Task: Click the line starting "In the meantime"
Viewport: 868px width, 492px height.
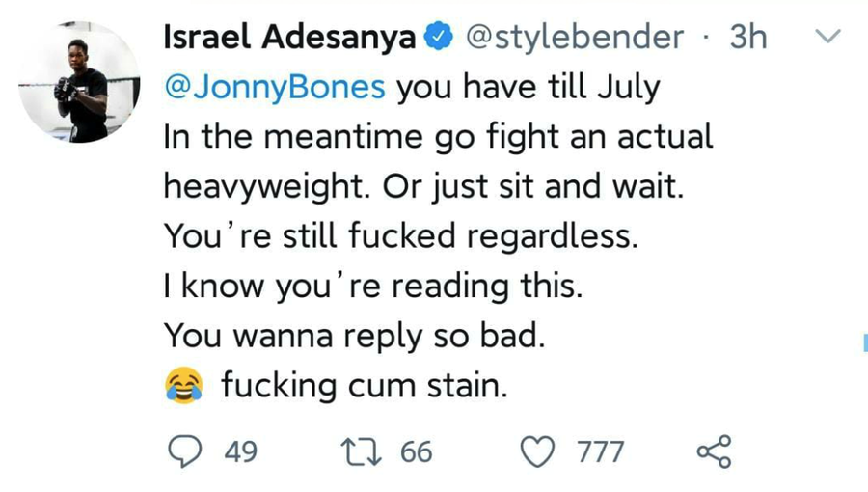Action: (x=439, y=137)
